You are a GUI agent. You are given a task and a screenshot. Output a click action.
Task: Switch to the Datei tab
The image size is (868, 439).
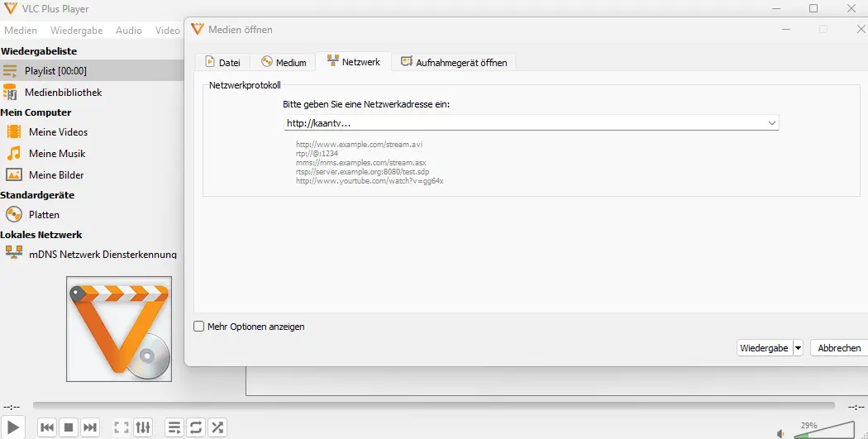tap(222, 62)
